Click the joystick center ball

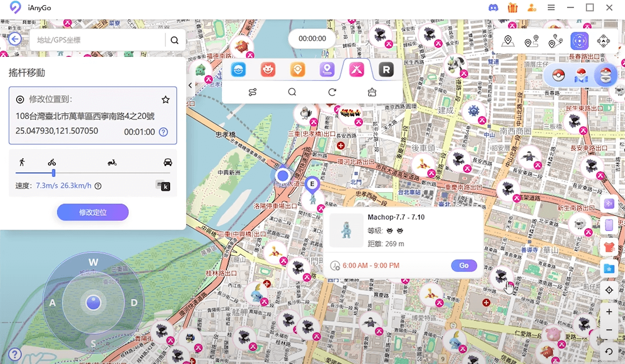pyautogui.click(x=93, y=302)
